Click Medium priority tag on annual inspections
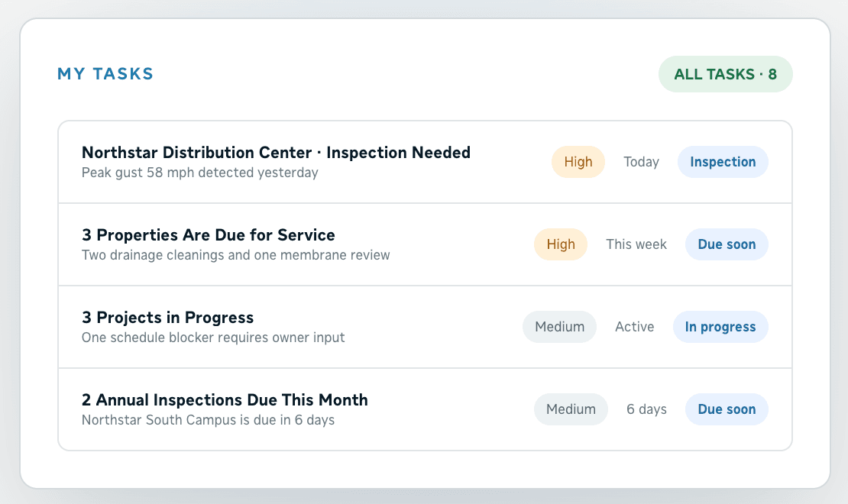 (x=571, y=409)
